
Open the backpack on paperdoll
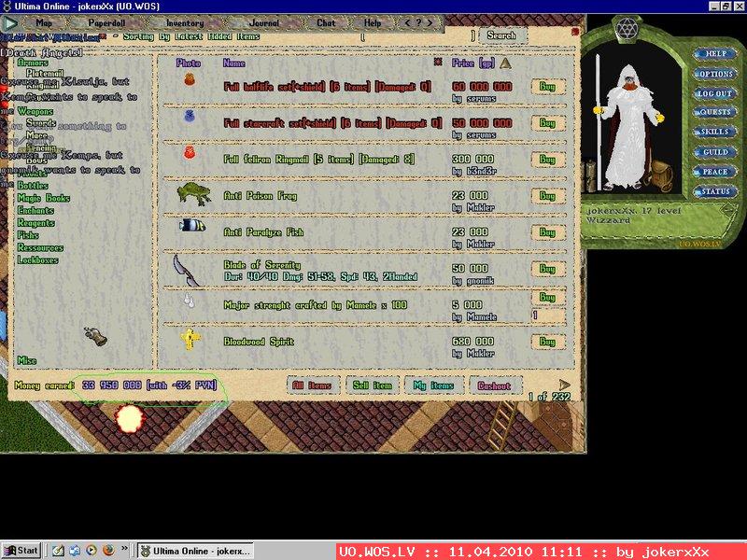[x=660, y=175]
